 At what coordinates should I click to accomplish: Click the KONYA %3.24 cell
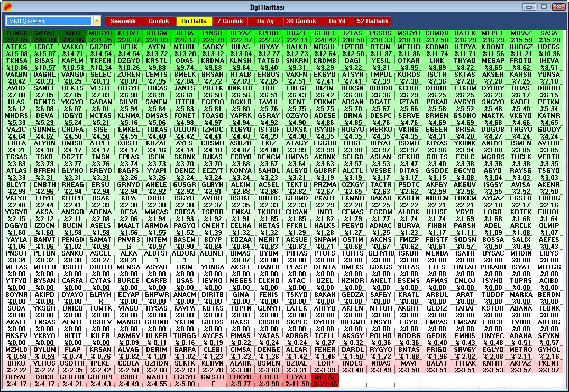(241, 174)
